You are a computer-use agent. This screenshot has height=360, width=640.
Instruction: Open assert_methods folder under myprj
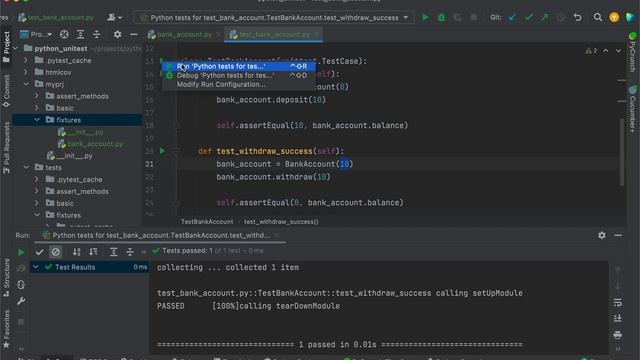82,96
